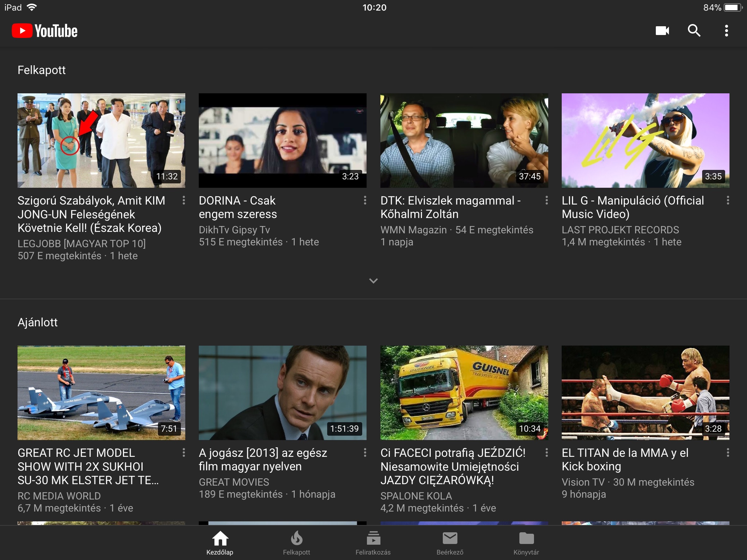The width and height of the screenshot is (747, 560).
Task: Tap the 'Felkapott' section heading
Action: tap(42, 70)
